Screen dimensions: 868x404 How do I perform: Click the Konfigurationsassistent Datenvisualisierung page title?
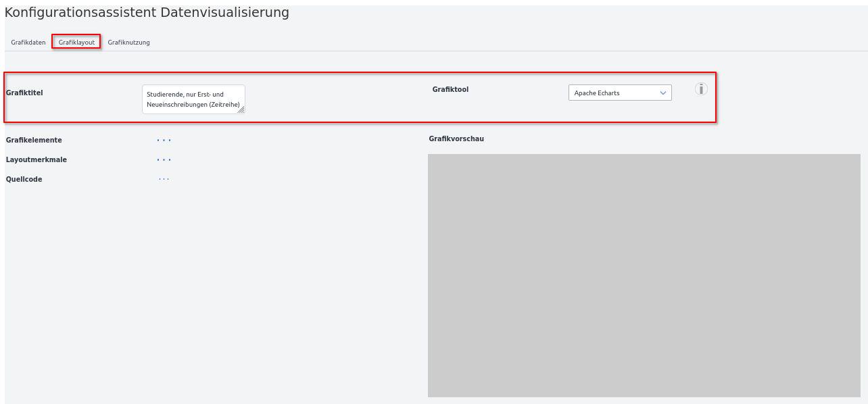coord(147,13)
